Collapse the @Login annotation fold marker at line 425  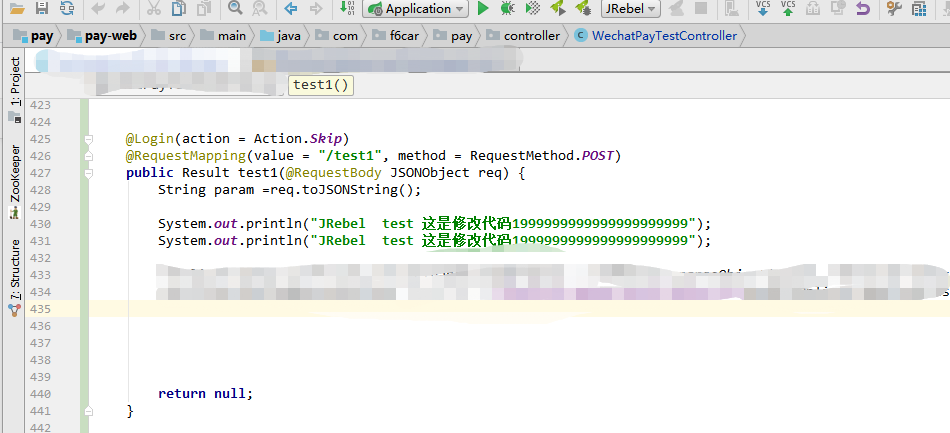[x=89, y=139]
